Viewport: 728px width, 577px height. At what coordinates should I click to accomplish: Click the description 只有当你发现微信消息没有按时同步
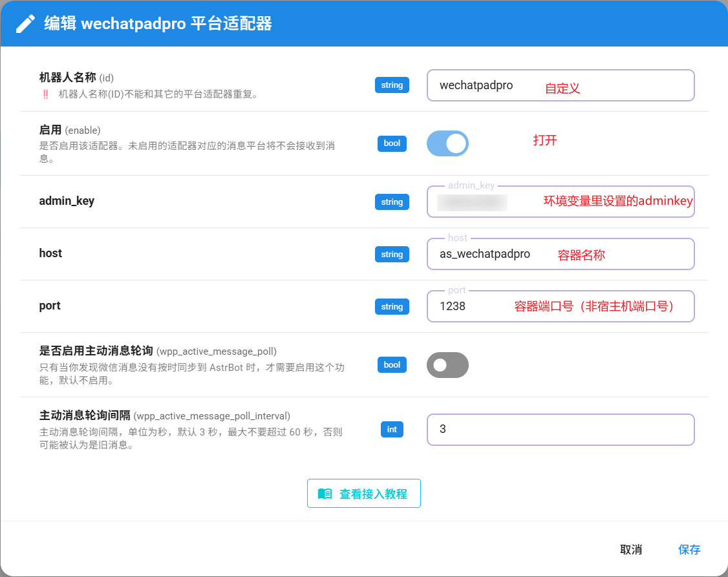[192, 374]
